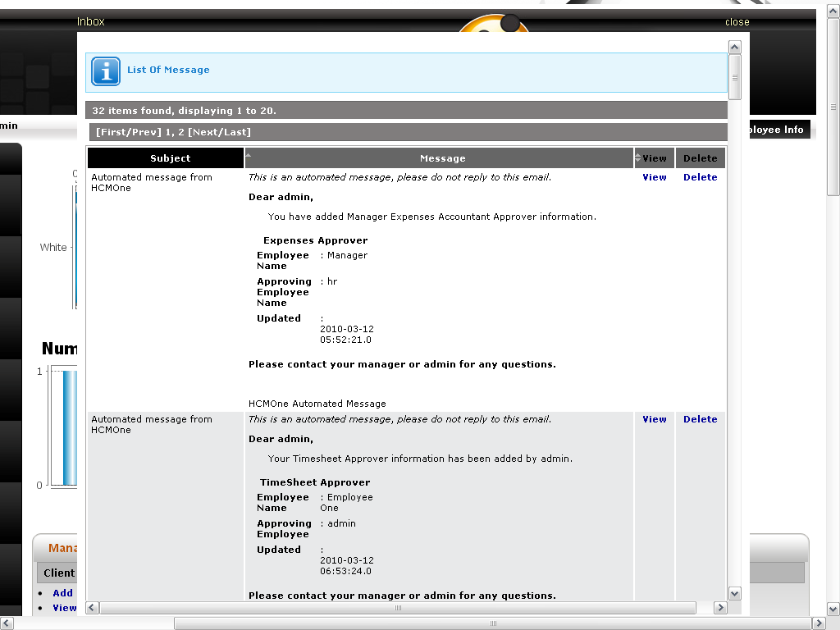
Task: Click the Add link in the background page
Action: [62, 593]
